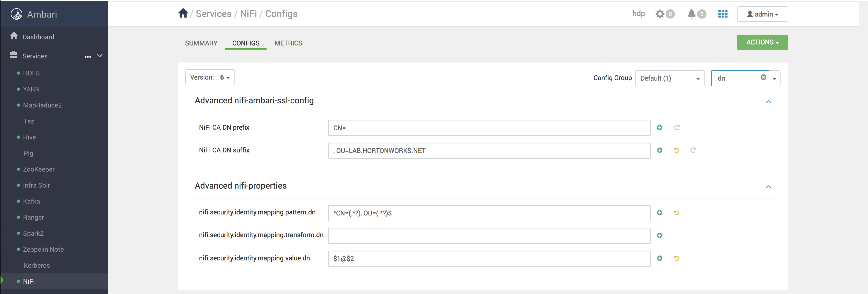Switch to the METRICS tab
This screenshot has width=868, height=294.
[288, 43]
